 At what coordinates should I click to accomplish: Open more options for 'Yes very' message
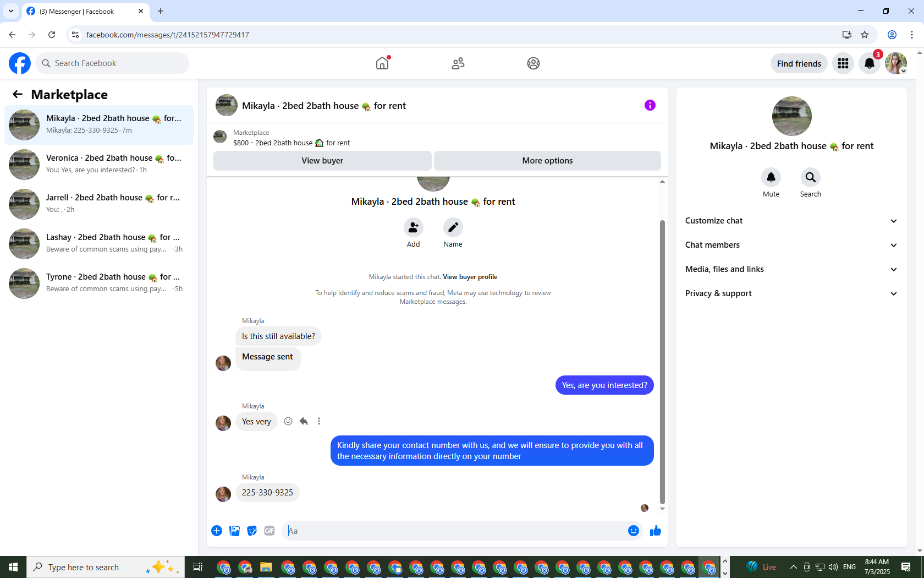(319, 421)
